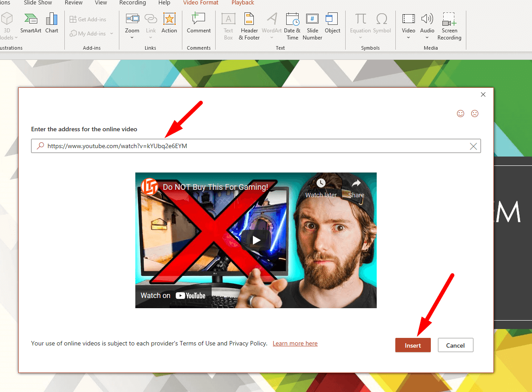Screen dimensions: 532x392
Task: Click the channel logo on video preview
Action: 149,187
